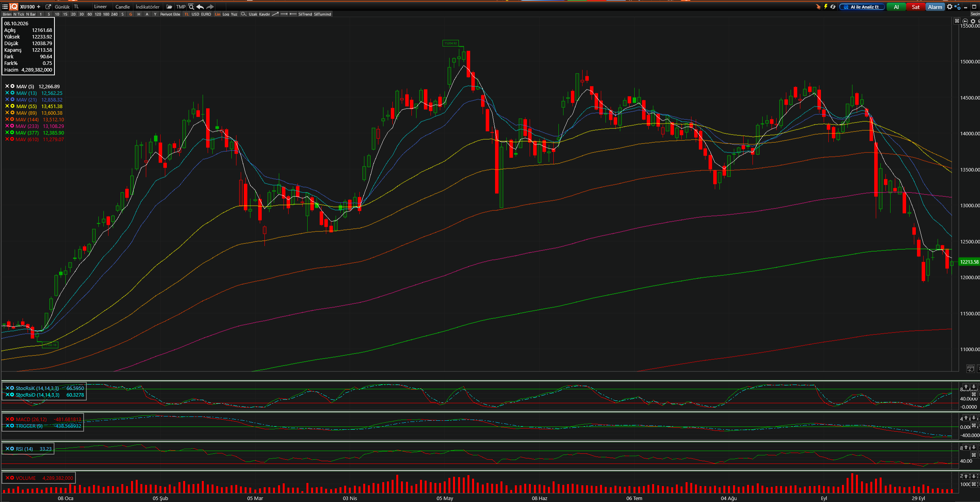Click the chart search magnifier icon
The height and width of the screenshot is (502, 980).
(191, 7)
